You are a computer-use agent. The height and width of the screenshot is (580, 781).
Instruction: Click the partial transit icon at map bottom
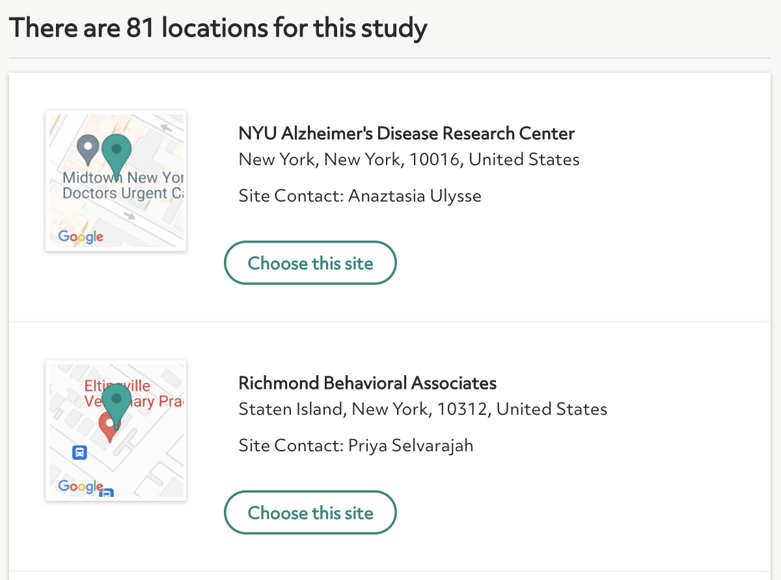(x=107, y=493)
